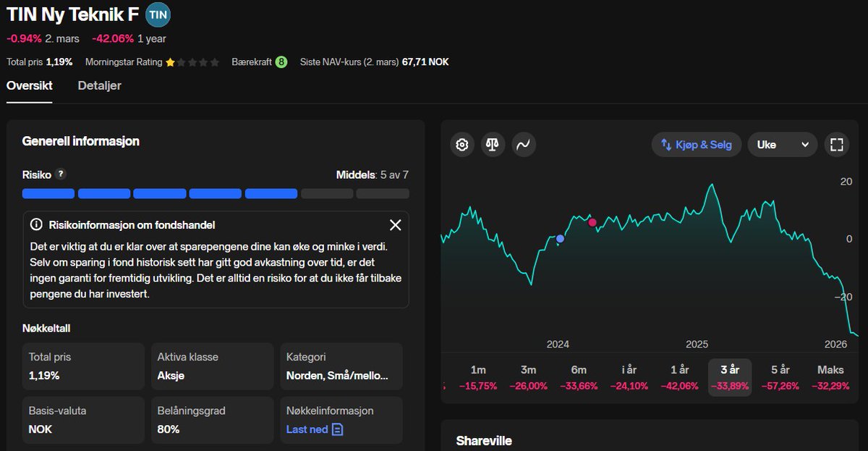Select the 1 år period
The width and height of the screenshot is (868, 451).
[x=680, y=377]
